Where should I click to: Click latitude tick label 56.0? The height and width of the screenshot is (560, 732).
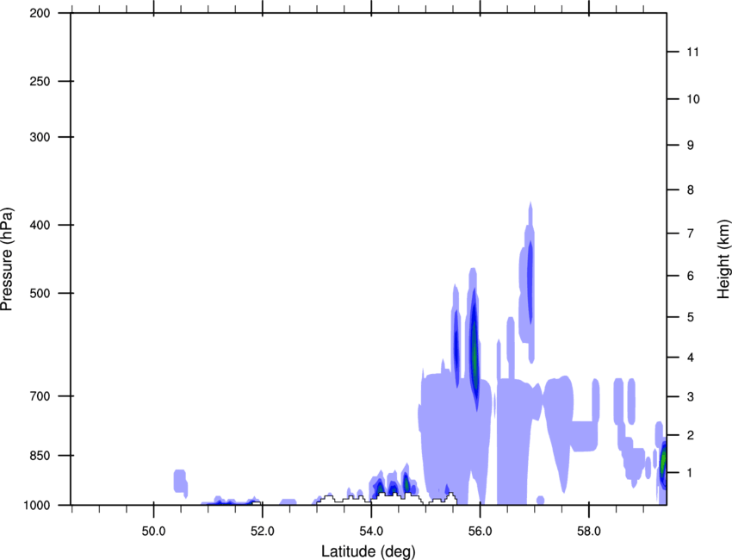click(480, 532)
